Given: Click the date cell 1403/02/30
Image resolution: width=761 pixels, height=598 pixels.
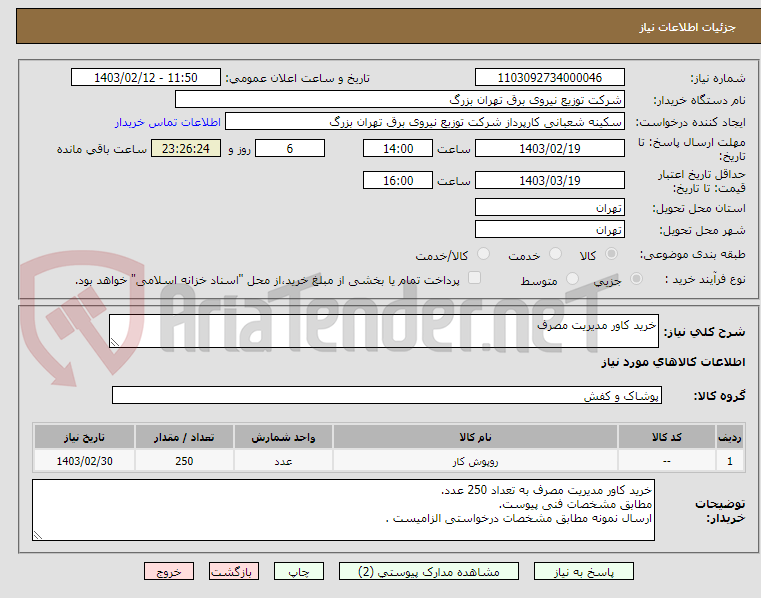Looking at the screenshot, I should click(x=84, y=461).
